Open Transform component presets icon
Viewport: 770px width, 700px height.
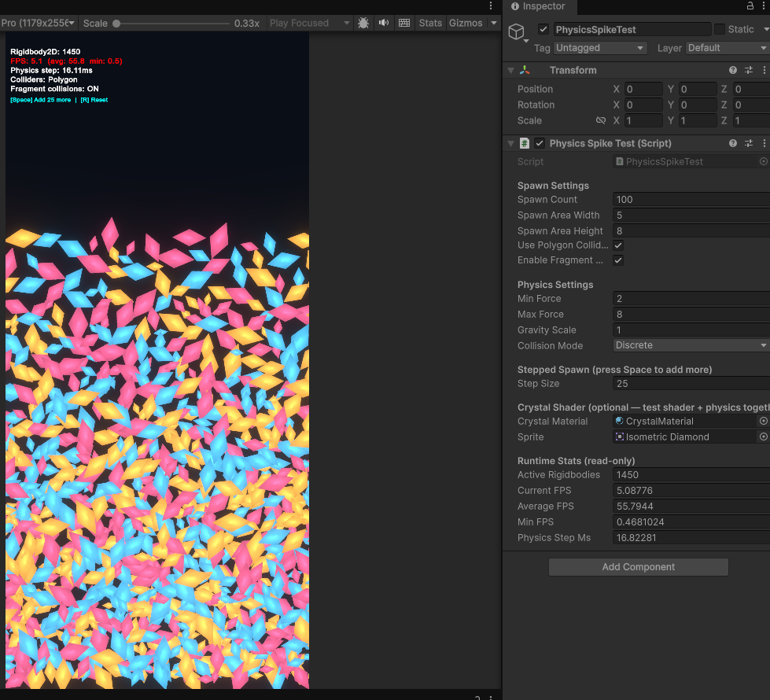[x=749, y=70]
